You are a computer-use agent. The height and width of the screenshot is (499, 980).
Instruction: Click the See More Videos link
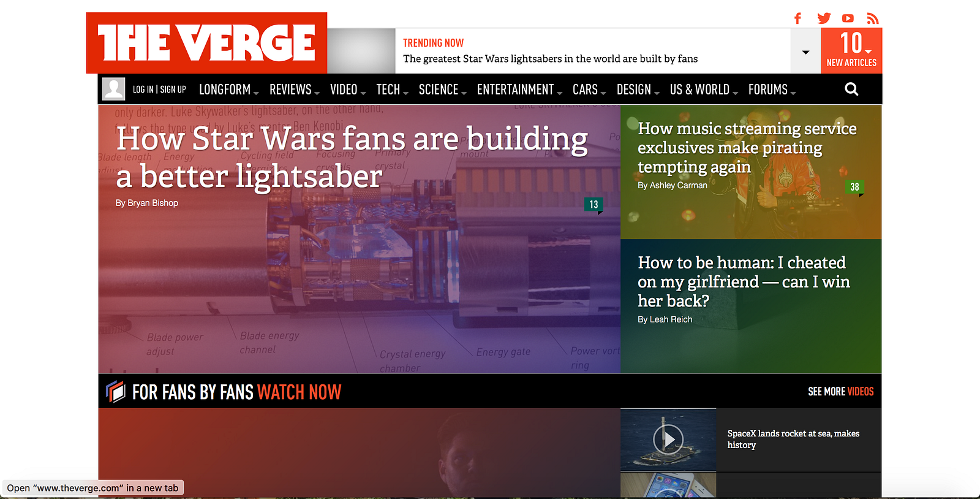coord(841,392)
